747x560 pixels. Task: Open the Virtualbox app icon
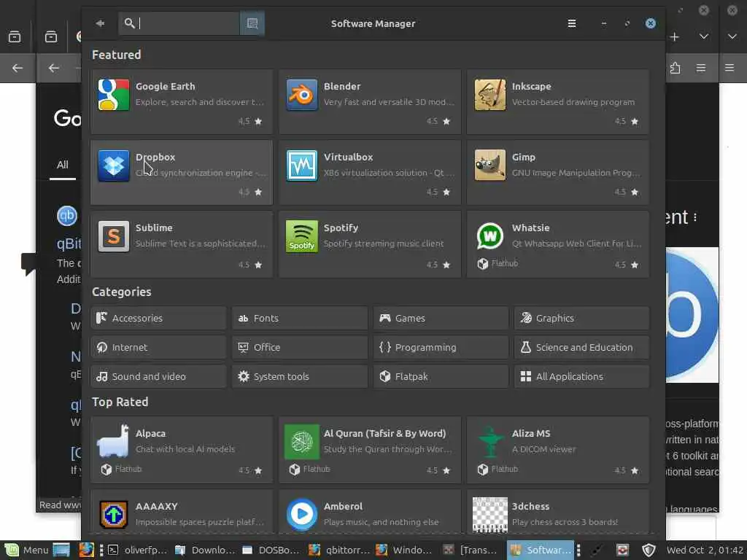[301, 166]
